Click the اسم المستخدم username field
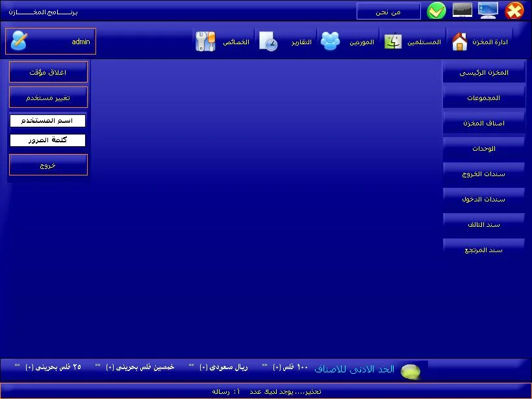Image resolution: width=532 pixels, height=399 pixels. pyautogui.click(x=47, y=121)
